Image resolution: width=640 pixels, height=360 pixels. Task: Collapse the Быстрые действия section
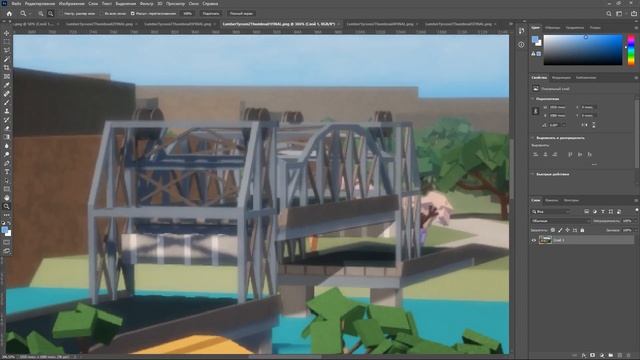(x=533, y=174)
